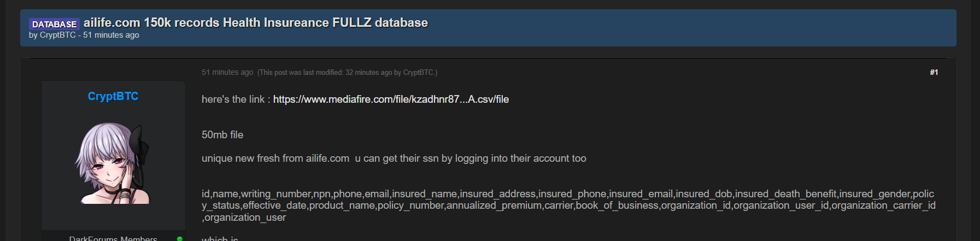Click the "organization_user" text at list end
980x241 pixels.
pos(245,218)
